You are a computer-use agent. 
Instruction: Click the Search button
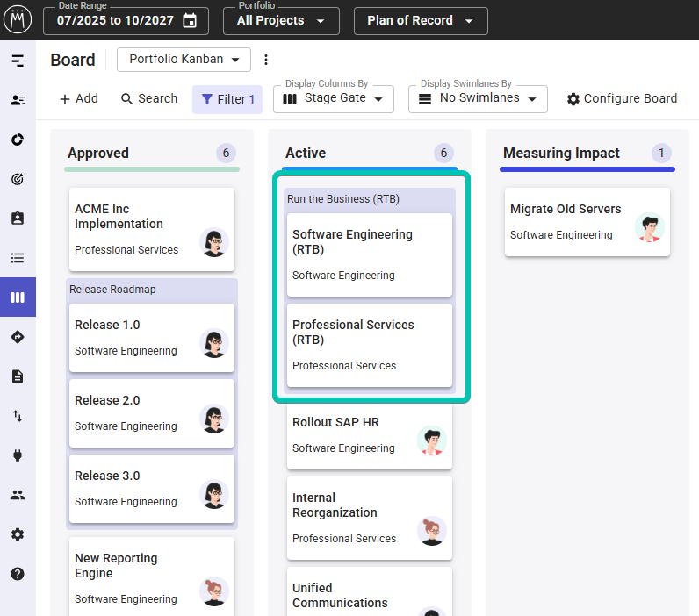pos(149,99)
